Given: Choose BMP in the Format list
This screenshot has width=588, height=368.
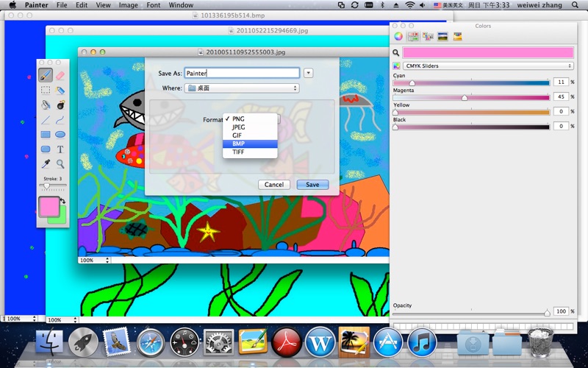Looking at the screenshot, I should [250, 144].
